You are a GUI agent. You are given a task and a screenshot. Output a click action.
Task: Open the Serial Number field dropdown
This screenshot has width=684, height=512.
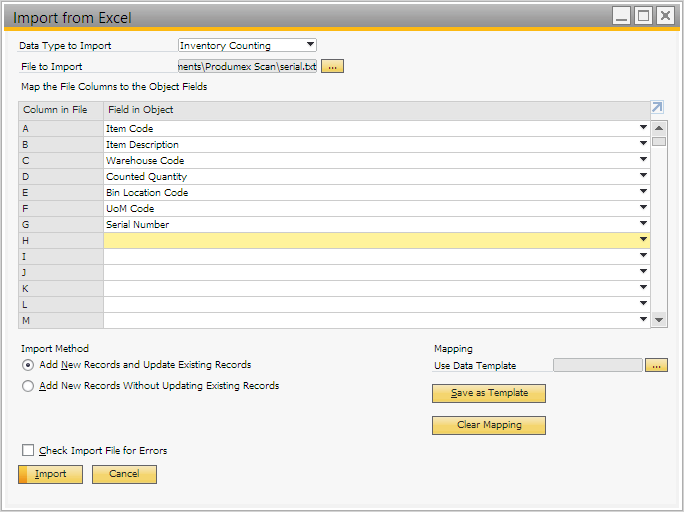[x=643, y=224]
